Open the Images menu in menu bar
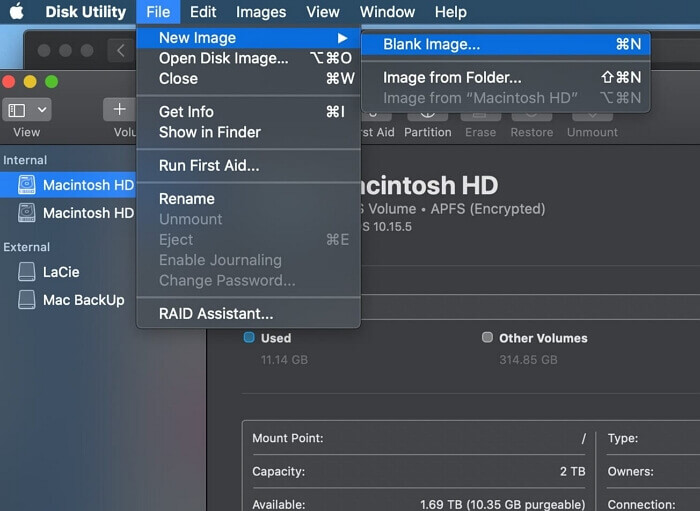The width and height of the screenshot is (700, 511). (x=261, y=12)
